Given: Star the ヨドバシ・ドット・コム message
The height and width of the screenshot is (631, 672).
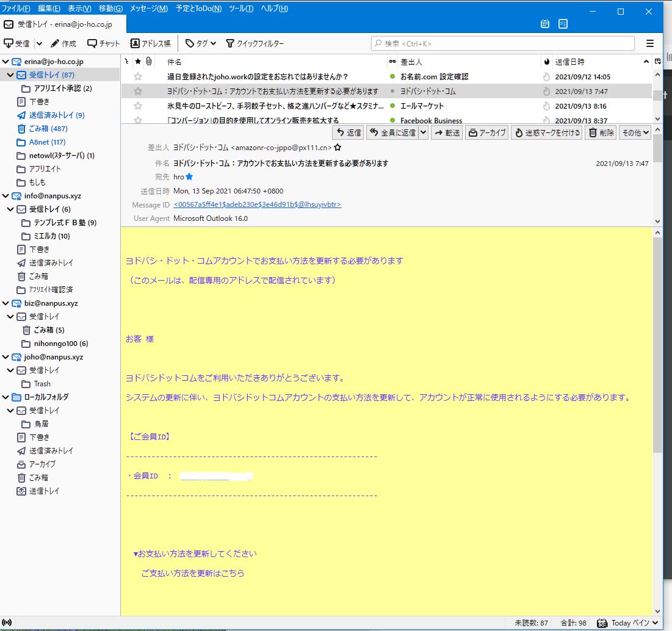Looking at the screenshot, I should [138, 90].
